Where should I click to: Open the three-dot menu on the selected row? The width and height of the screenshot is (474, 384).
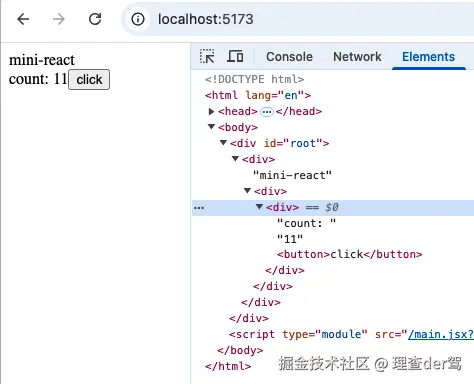pos(199,208)
